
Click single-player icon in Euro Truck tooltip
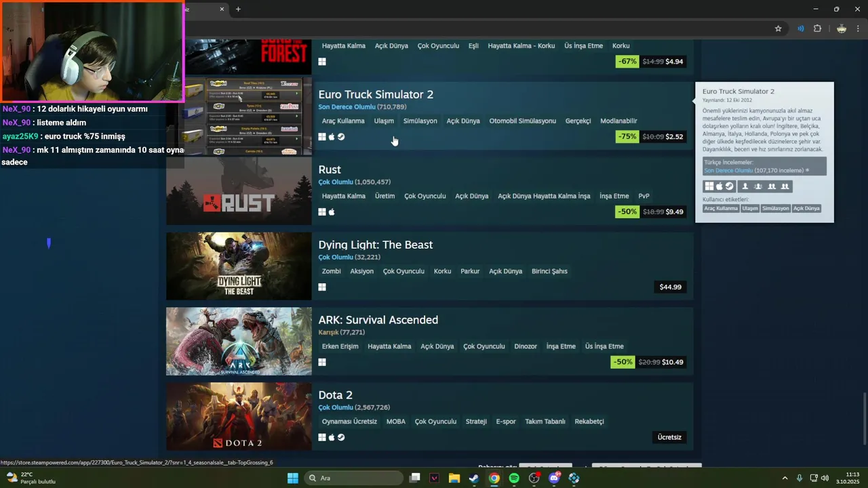pos(745,186)
